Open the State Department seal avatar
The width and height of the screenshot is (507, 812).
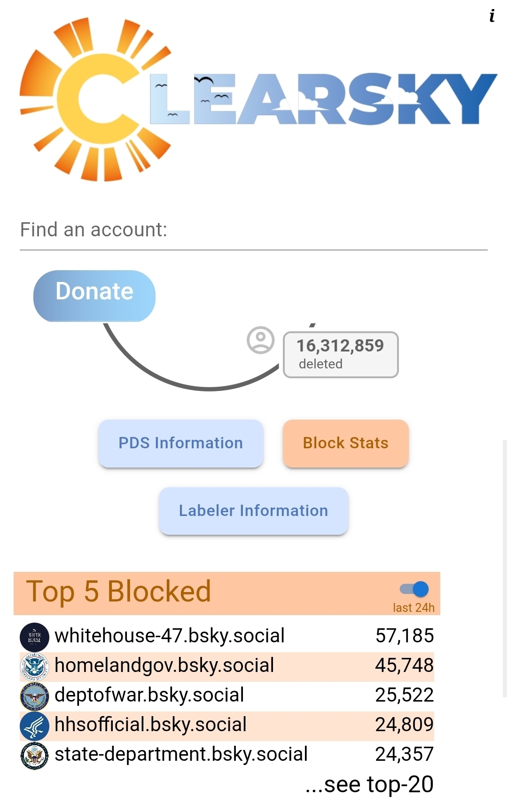34,755
